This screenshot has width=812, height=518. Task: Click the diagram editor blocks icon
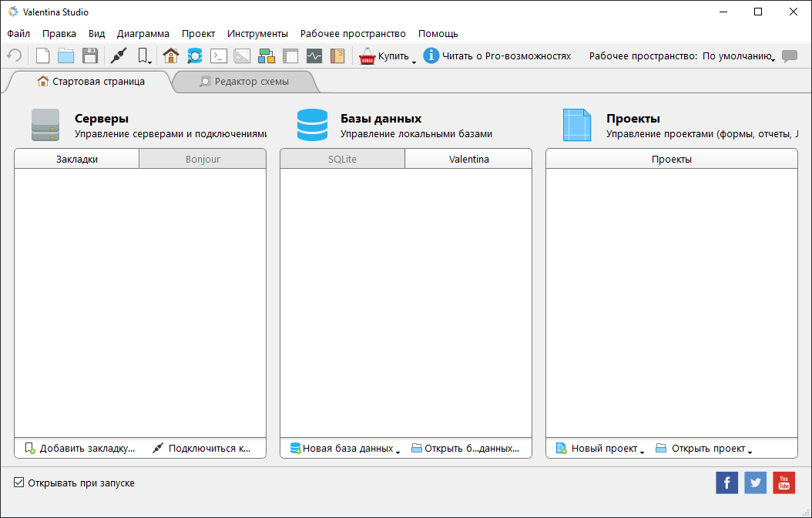pos(267,55)
